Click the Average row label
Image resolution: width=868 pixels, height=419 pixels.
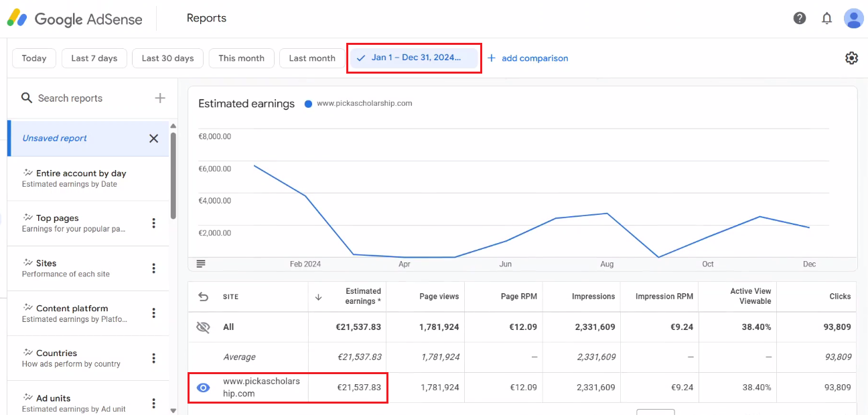[x=239, y=357]
